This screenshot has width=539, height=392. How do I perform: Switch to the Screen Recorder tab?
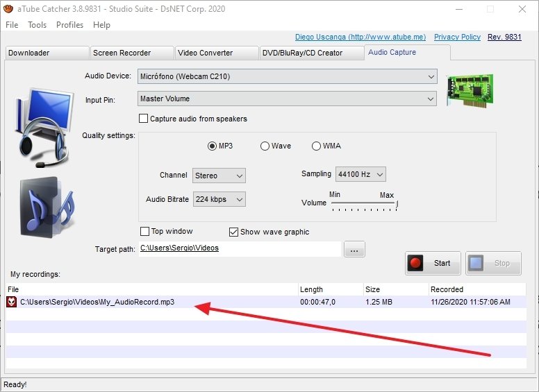(x=133, y=53)
